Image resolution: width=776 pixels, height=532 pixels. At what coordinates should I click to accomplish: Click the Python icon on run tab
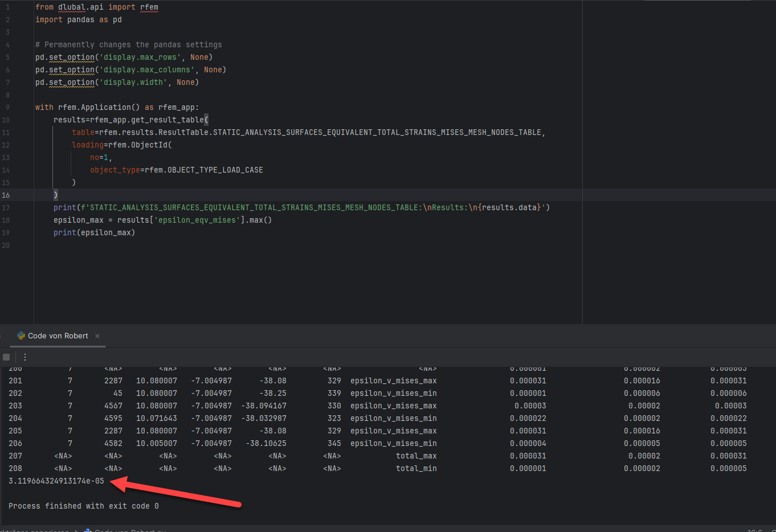(x=21, y=336)
